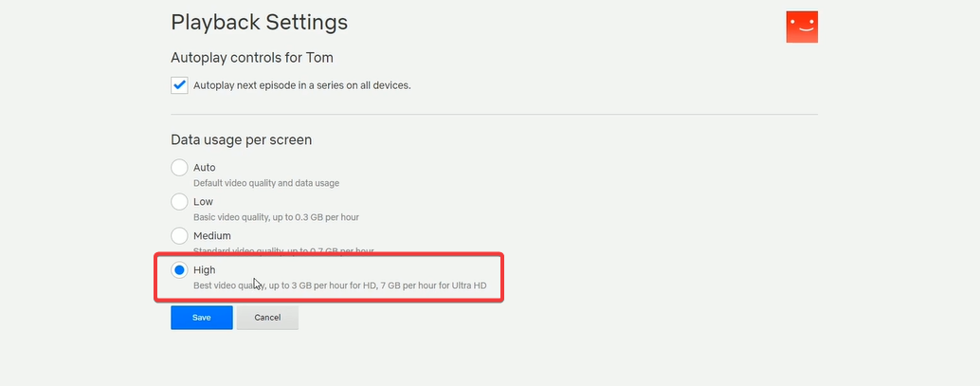Click the 'High' option label text
The height and width of the screenshot is (386, 980).
(x=205, y=270)
